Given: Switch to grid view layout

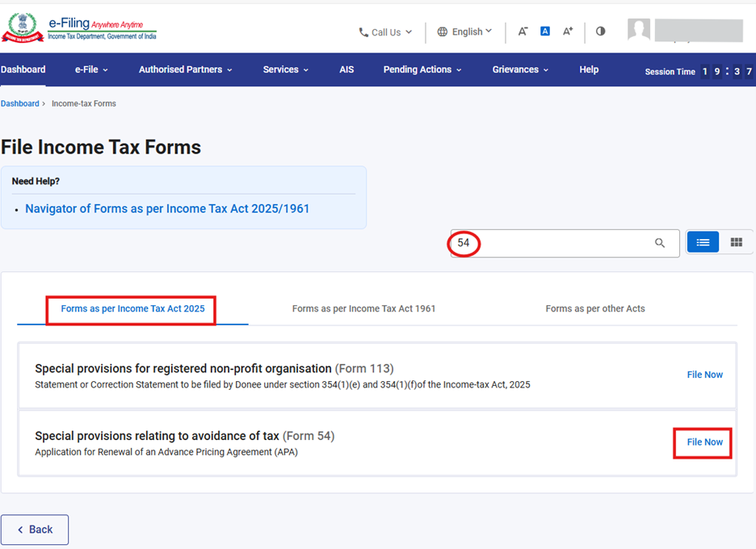Looking at the screenshot, I should click(736, 242).
